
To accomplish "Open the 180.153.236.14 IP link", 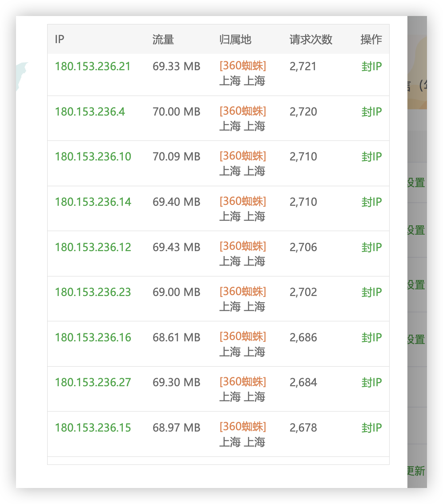I will click(x=93, y=202).
